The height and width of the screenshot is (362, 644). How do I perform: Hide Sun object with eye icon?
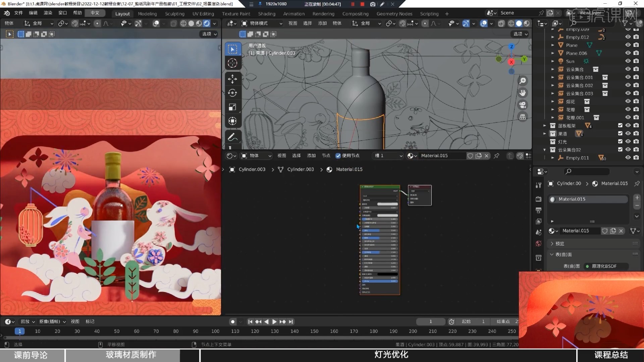628,61
